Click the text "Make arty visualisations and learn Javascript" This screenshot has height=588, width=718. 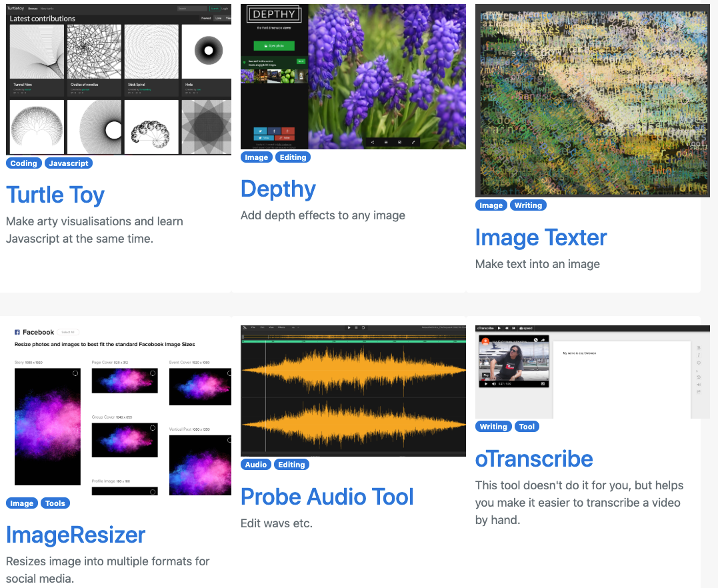[x=94, y=230]
